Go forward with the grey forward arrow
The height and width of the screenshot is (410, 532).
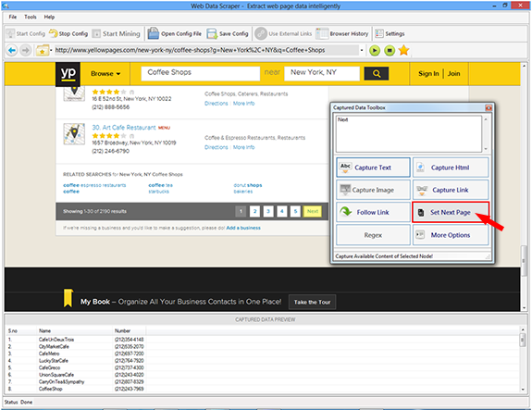point(26,51)
